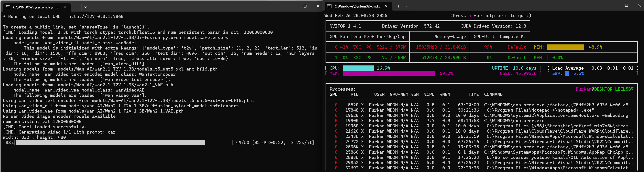Close the C:\WINDOWS\system32\cmd tab on the left

click(x=65, y=7)
